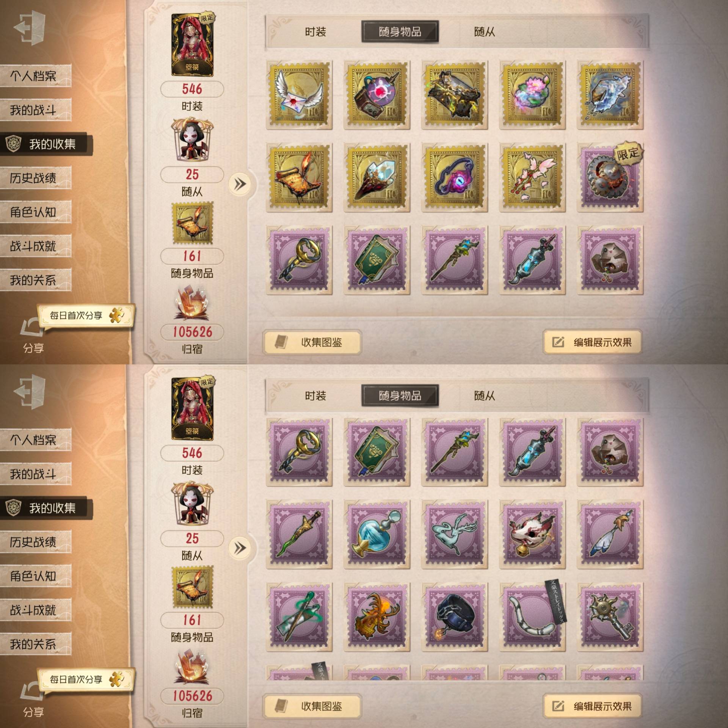Open 收集图鉴 button in upper screenshot
Screen dimensions: 728x728
(312, 342)
